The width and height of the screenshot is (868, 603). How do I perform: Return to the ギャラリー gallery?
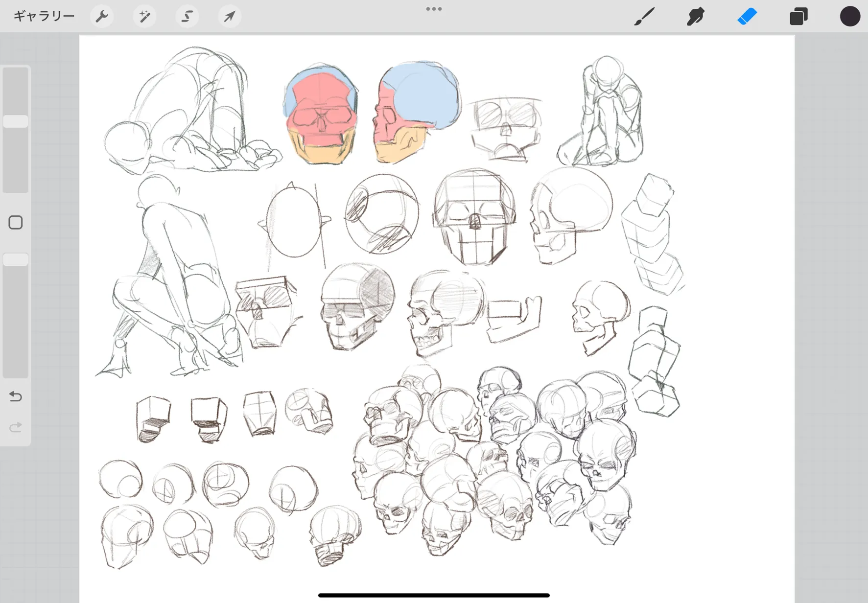44,16
